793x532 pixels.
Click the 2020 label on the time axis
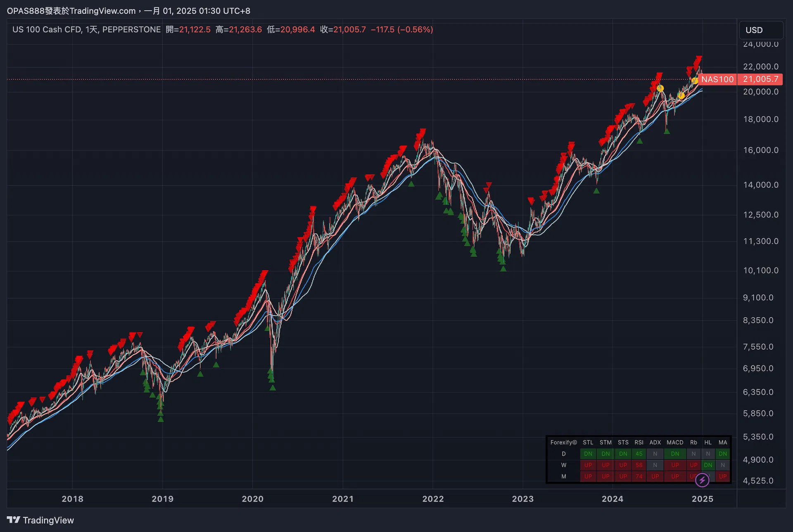point(253,499)
